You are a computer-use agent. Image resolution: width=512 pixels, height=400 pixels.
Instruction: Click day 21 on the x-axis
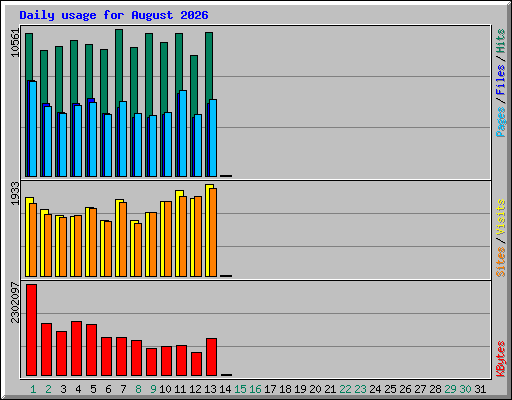(330, 389)
